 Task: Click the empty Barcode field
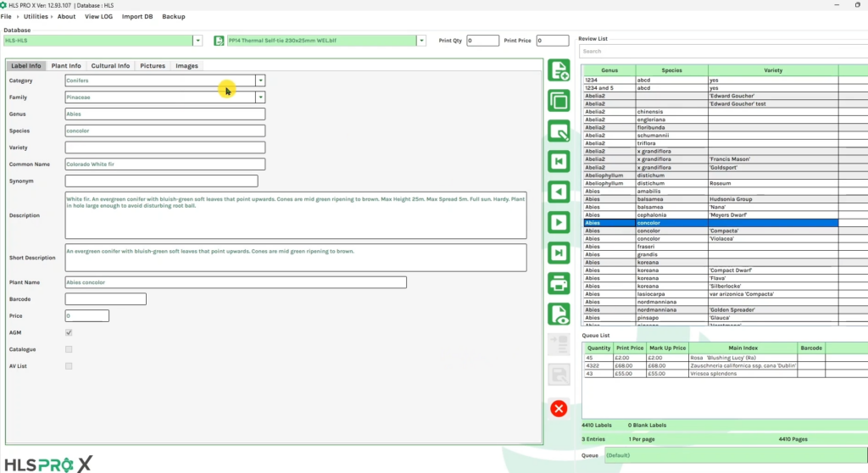[105, 299]
